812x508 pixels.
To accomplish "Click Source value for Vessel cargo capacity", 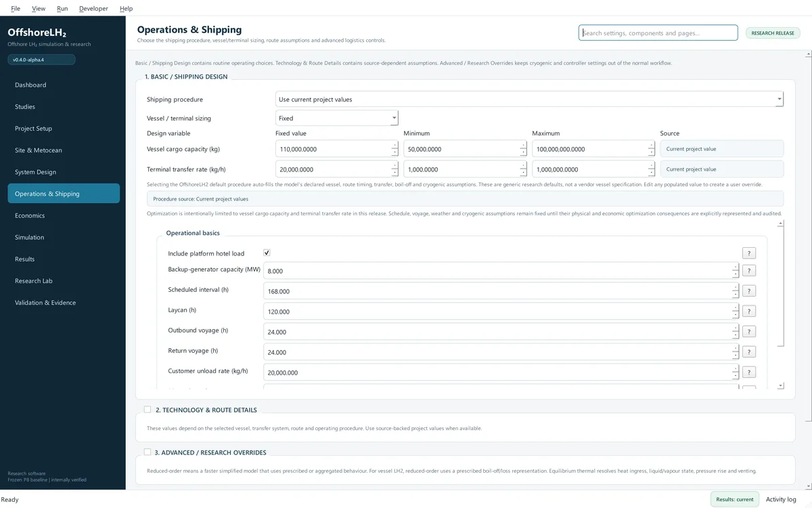I will pyautogui.click(x=722, y=149).
